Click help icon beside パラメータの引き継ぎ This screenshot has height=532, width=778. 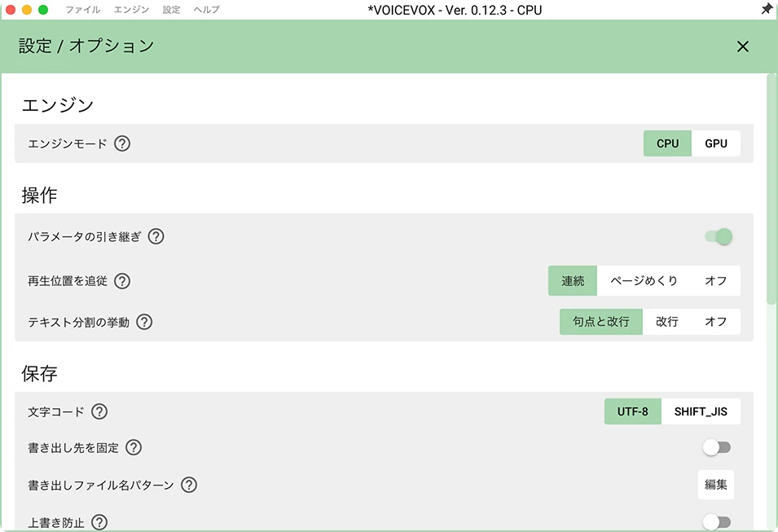156,237
